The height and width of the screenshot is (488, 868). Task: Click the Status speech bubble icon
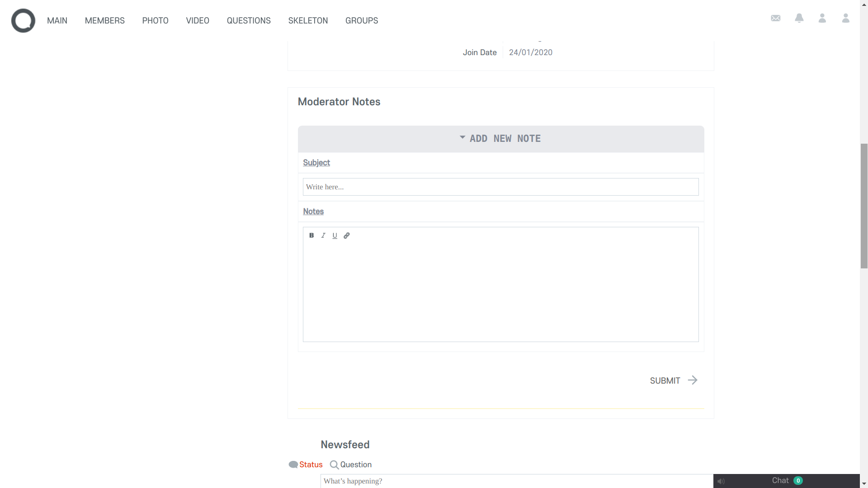293,465
